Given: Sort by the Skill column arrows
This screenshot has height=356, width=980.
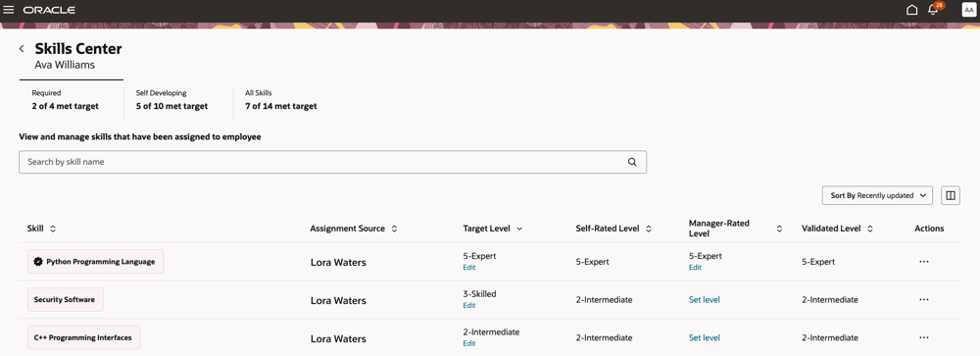Looking at the screenshot, I should pyautogui.click(x=53, y=229).
